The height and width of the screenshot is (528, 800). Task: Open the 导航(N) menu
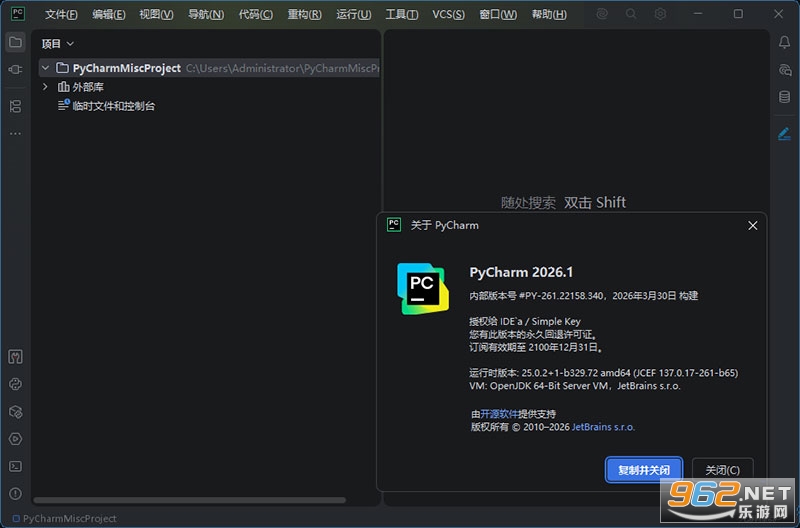pos(206,14)
